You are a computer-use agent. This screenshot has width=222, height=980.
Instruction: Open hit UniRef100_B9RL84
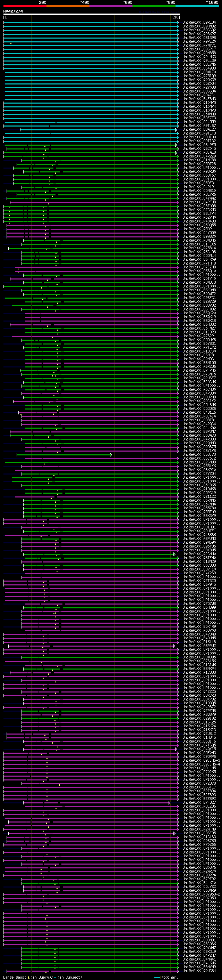tap(199, 23)
